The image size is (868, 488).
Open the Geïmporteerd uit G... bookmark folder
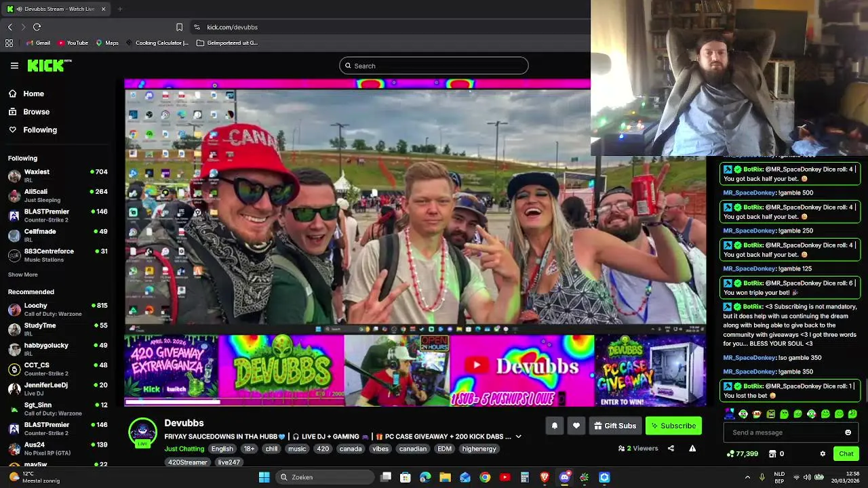click(x=227, y=43)
